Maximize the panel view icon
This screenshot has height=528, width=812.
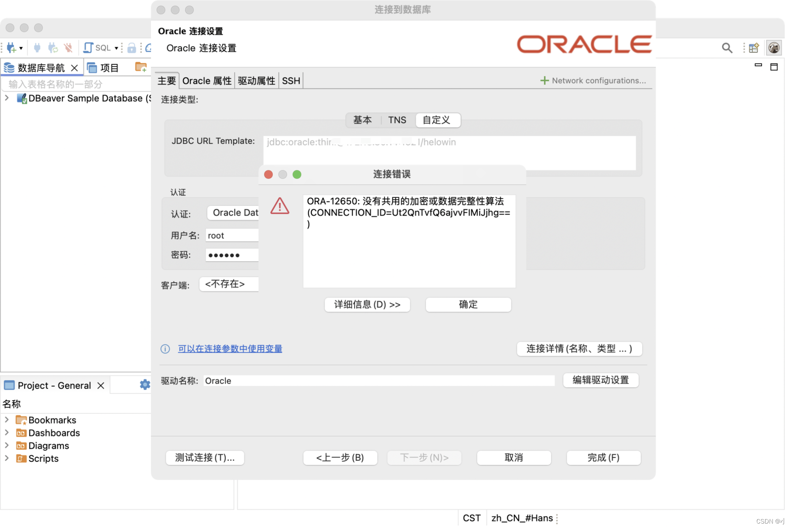click(x=774, y=67)
